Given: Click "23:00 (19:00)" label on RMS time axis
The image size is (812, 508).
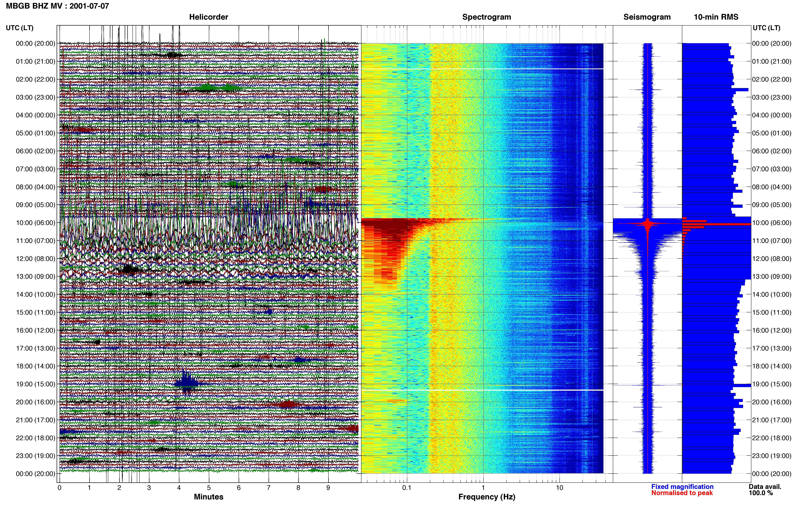Looking at the screenshot, I should coord(772,456).
